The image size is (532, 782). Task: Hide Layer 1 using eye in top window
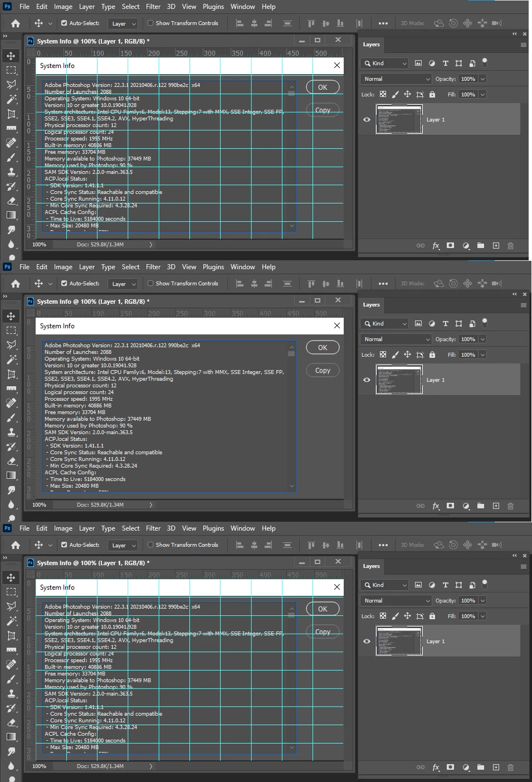tap(367, 119)
